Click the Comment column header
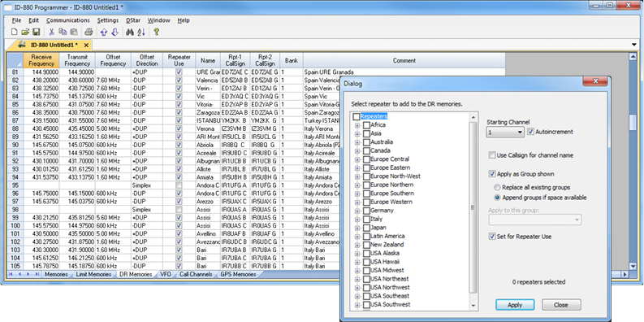 [404, 60]
